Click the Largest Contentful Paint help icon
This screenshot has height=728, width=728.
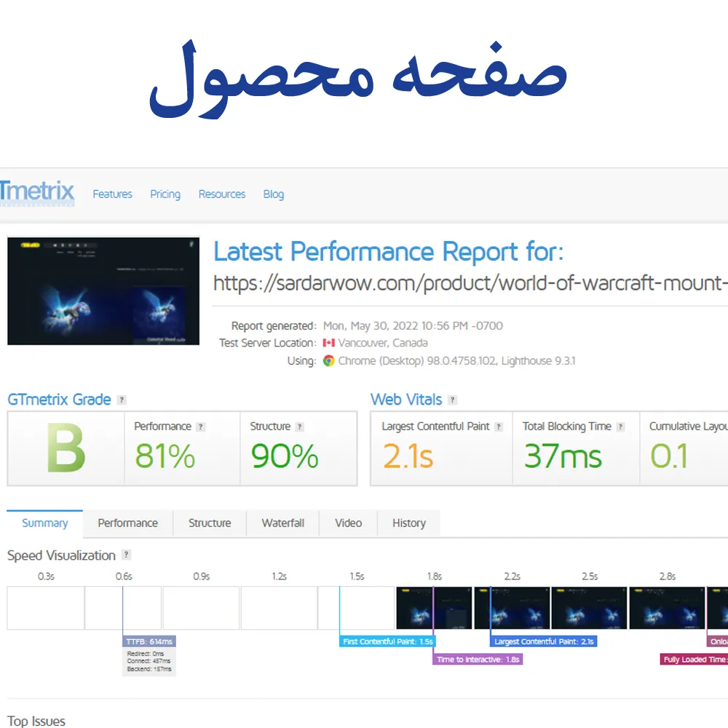[x=499, y=427]
